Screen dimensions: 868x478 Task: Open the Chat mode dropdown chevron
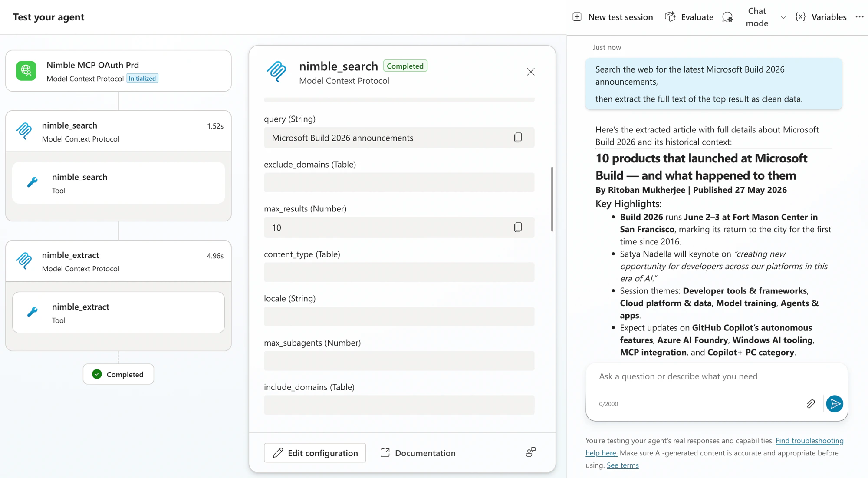(783, 17)
